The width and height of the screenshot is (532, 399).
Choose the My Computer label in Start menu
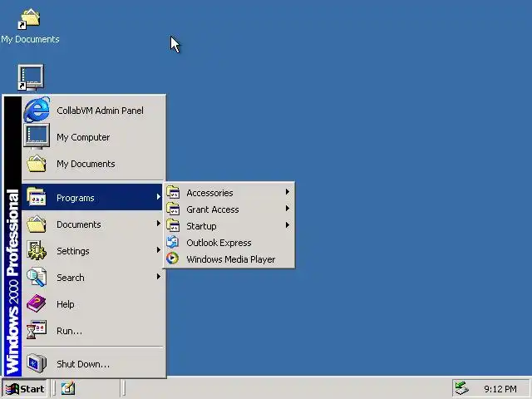[83, 137]
